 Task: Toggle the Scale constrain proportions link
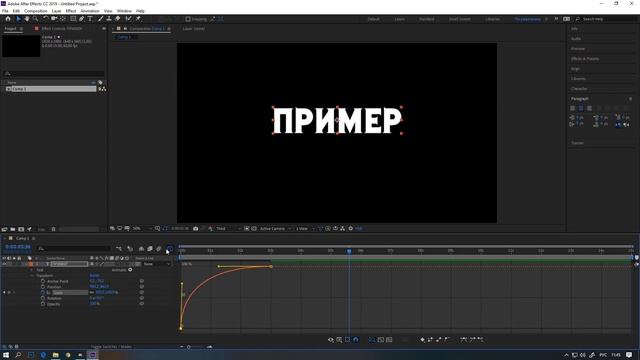pos(92,293)
